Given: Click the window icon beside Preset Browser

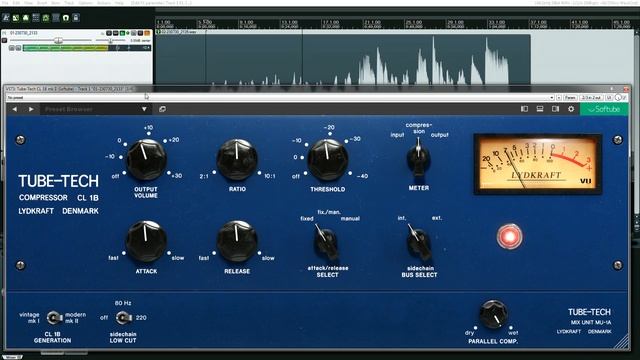Looking at the screenshot, I should point(162,109).
